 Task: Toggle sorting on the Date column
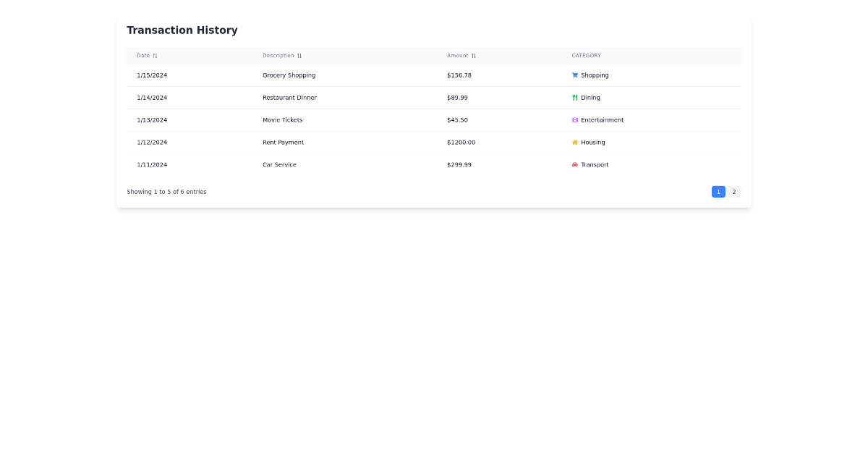(x=146, y=56)
